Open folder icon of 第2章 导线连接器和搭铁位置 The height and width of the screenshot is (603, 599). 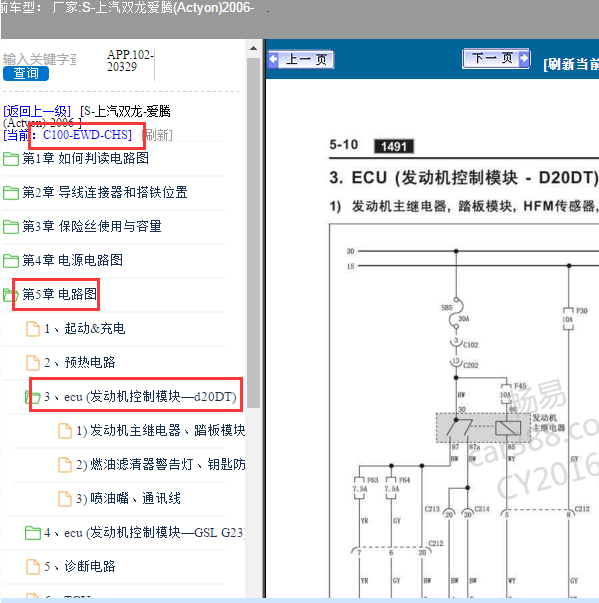(x=11, y=193)
